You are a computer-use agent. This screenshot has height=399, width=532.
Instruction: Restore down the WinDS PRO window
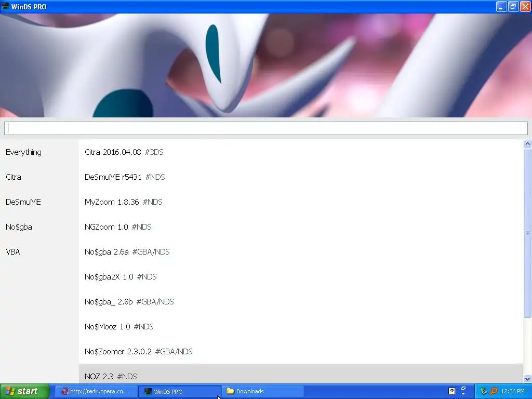513,6
